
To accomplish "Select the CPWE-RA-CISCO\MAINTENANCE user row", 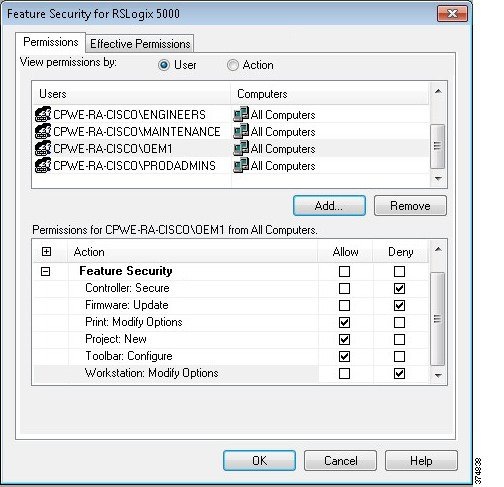I will (231, 131).
